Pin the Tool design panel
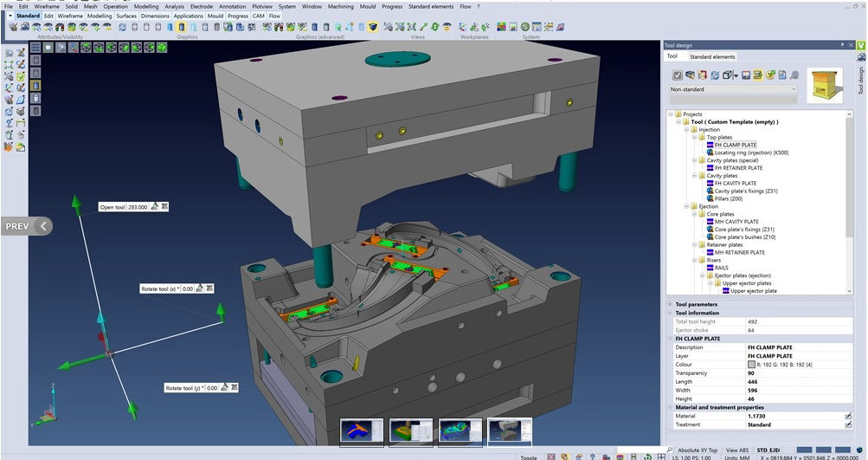868x460 pixels. (x=842, y=44)
